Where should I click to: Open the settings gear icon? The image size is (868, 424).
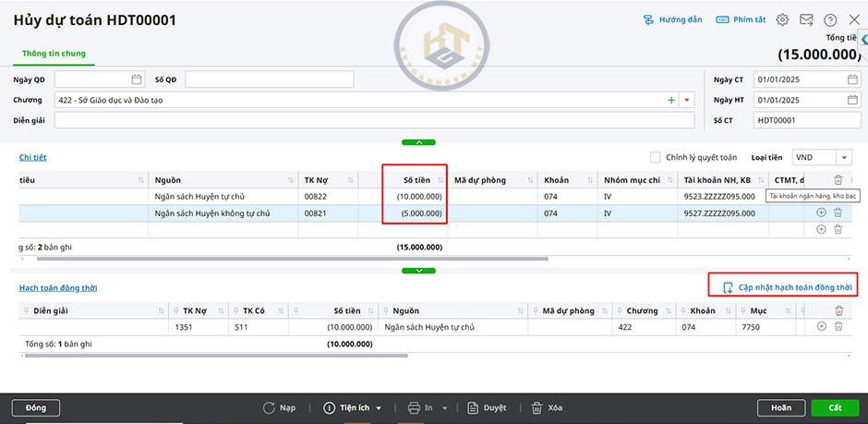pyautogui.click(x=782, y=19)
